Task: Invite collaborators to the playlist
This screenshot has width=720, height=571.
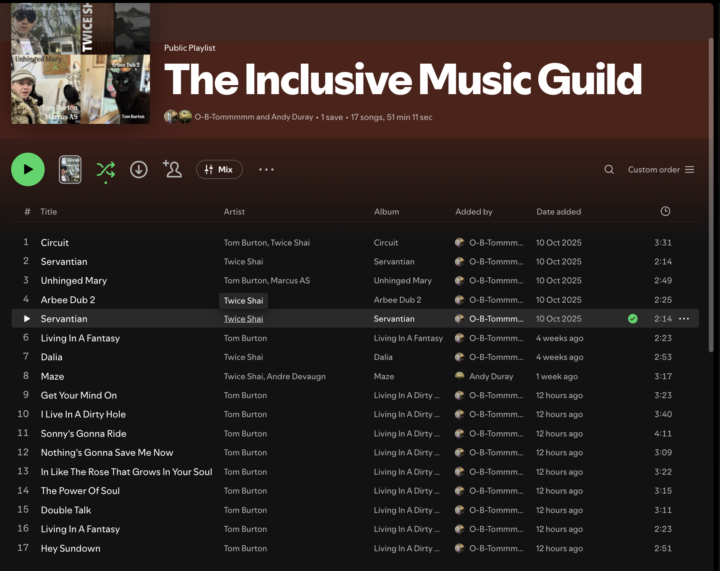Action: click(x=172, y=169)
